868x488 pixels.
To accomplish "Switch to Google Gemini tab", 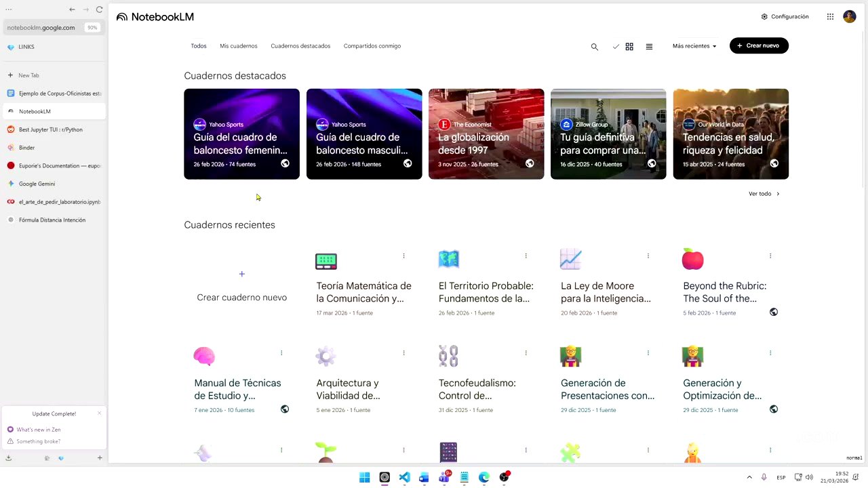I will (x=54, y=184).
